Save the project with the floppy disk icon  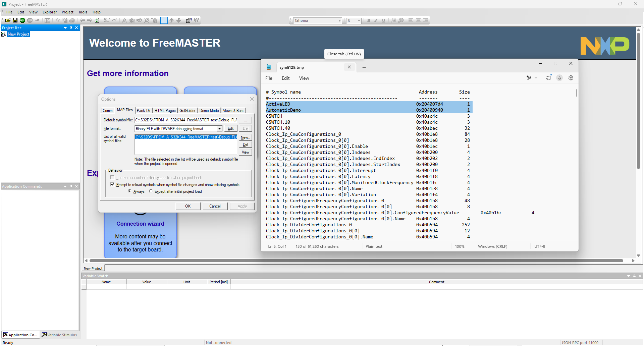tap(15, 20)
